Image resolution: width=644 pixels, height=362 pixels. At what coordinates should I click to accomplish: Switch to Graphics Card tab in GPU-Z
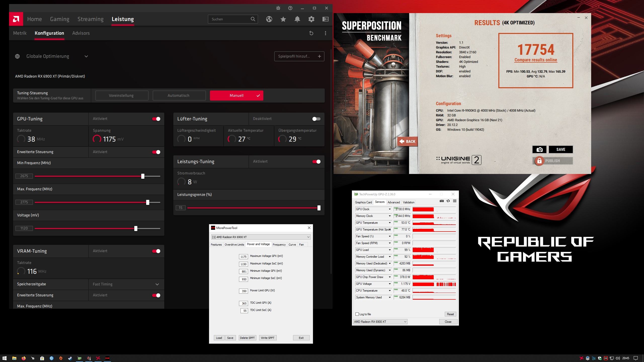363,202
